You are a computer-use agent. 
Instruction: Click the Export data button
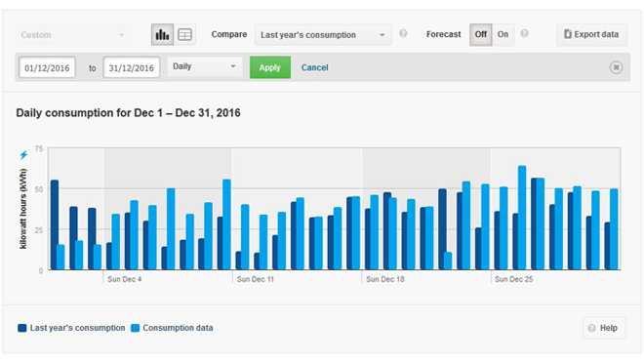point(592,34)
